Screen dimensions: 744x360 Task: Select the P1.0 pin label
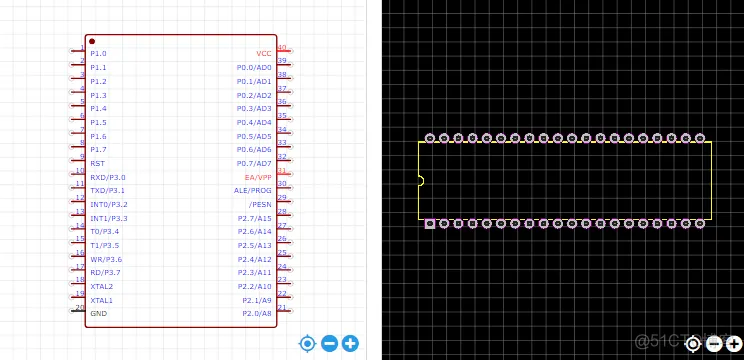98,54
